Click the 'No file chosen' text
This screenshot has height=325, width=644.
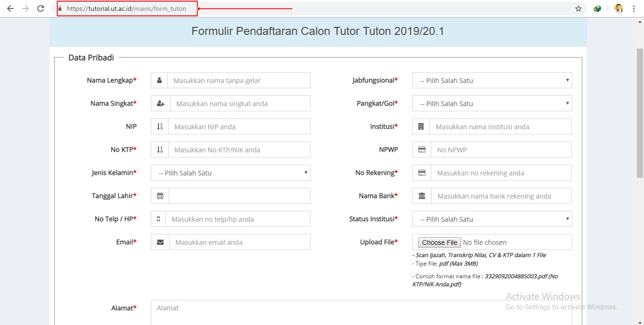(x=485, y=242)
